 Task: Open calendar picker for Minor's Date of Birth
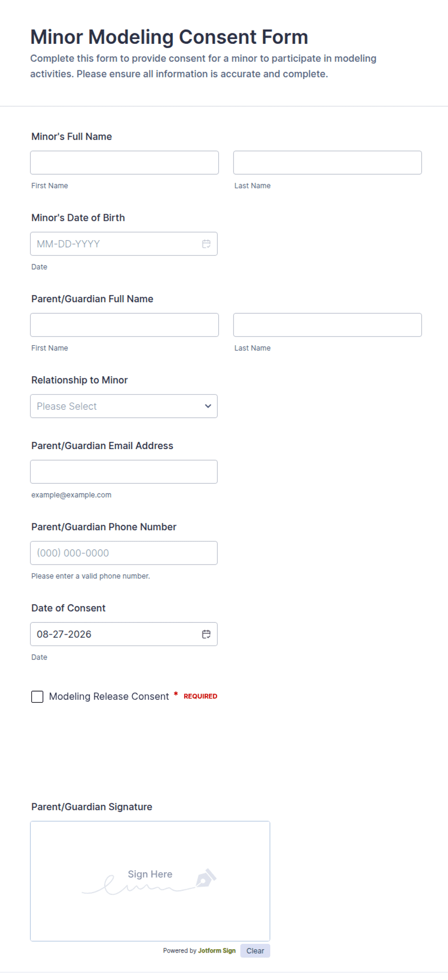point(206,244)
